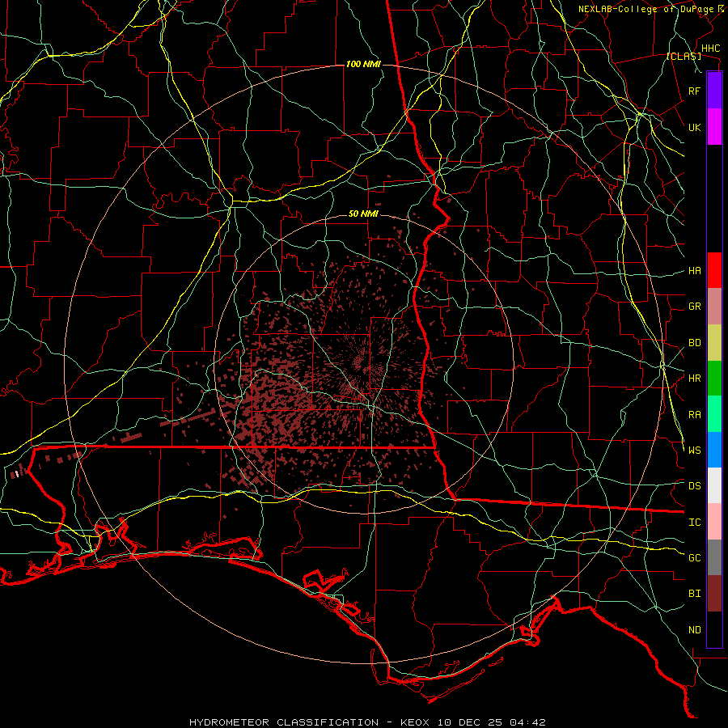The height and width of the screenshot is (728, 728).
Task: Click the DS legend label
Action: [695, 486]
